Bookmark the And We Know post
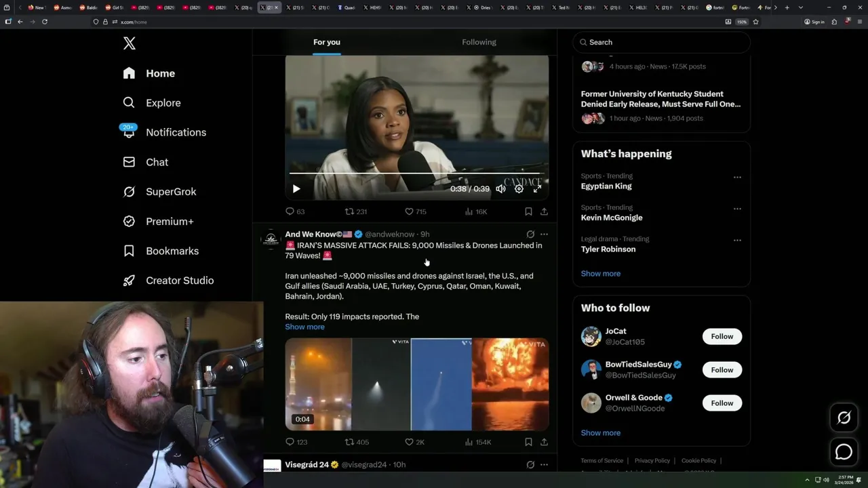 (x=528, y=442)
